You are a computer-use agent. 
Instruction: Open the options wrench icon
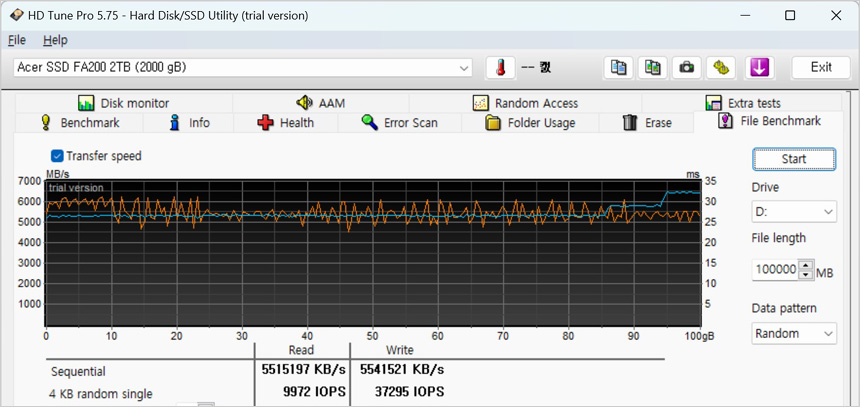721,67
